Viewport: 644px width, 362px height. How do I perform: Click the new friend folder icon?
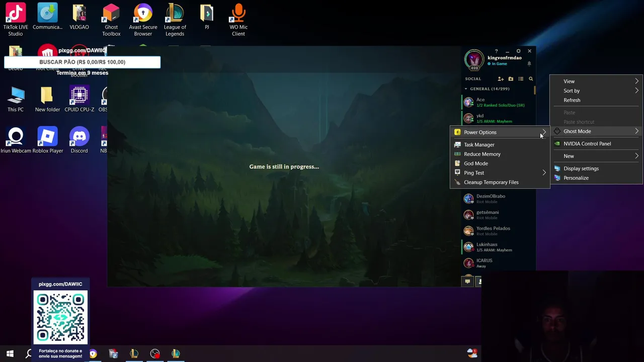click(x=511, y=79)
